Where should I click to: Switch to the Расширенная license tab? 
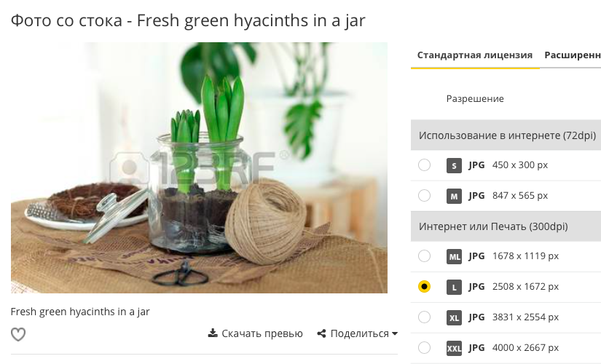pyautogui.click(x=573, y=55)
